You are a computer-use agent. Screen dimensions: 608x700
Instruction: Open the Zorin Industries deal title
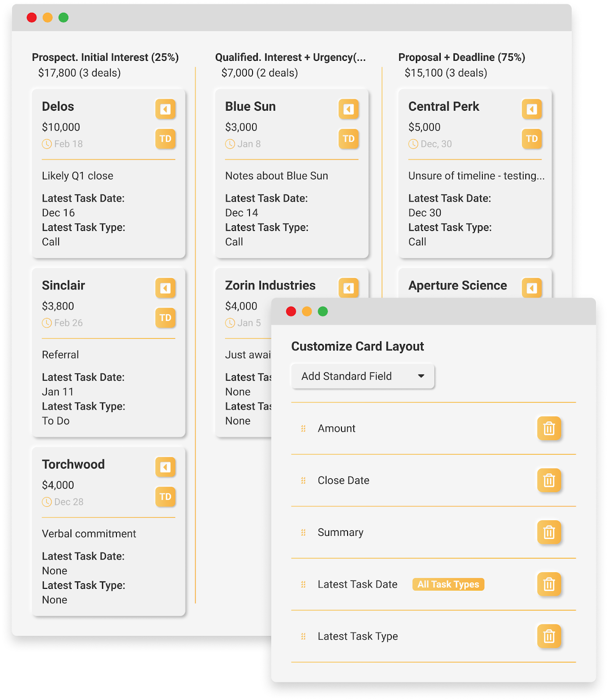pos(270,285)
